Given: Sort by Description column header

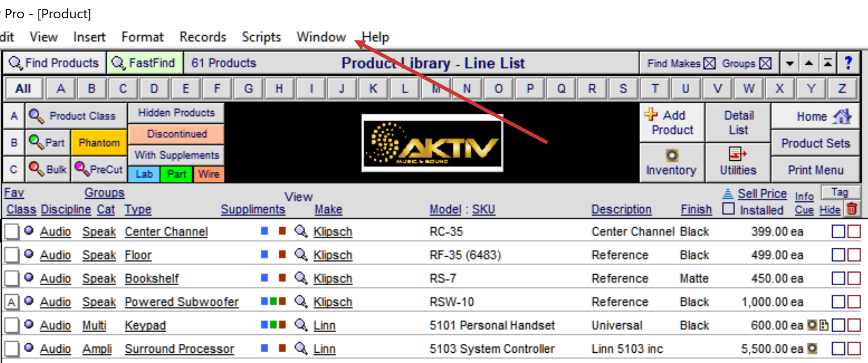Looking at the screenshot, I should click(621, 209).
